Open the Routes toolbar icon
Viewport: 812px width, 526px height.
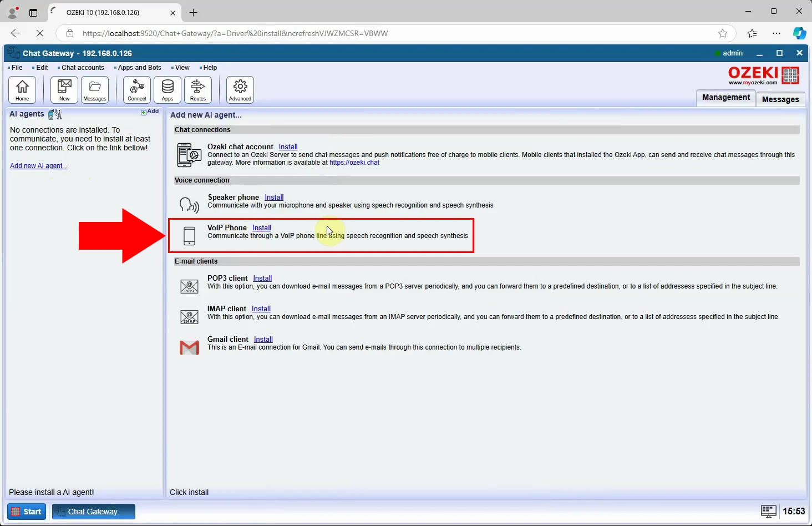(x=198, y=90)
